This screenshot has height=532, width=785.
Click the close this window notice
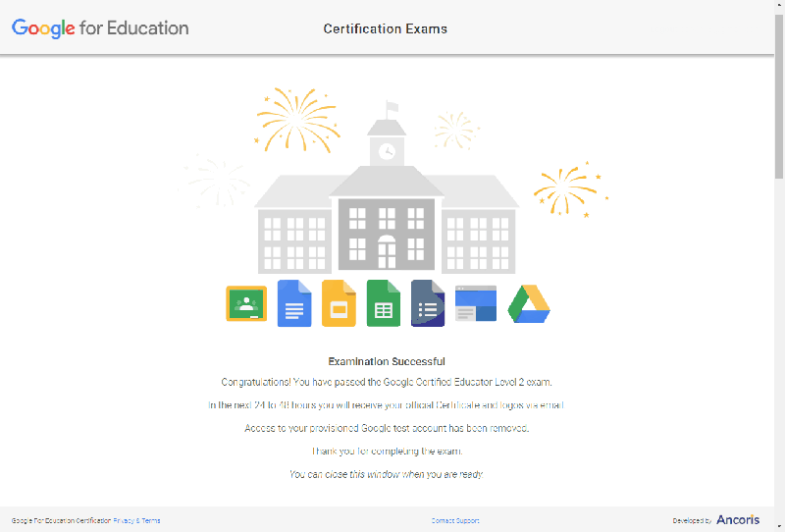[387, 474]
